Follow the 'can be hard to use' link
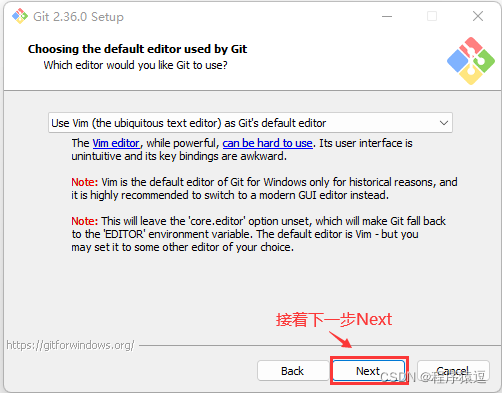 267,143
